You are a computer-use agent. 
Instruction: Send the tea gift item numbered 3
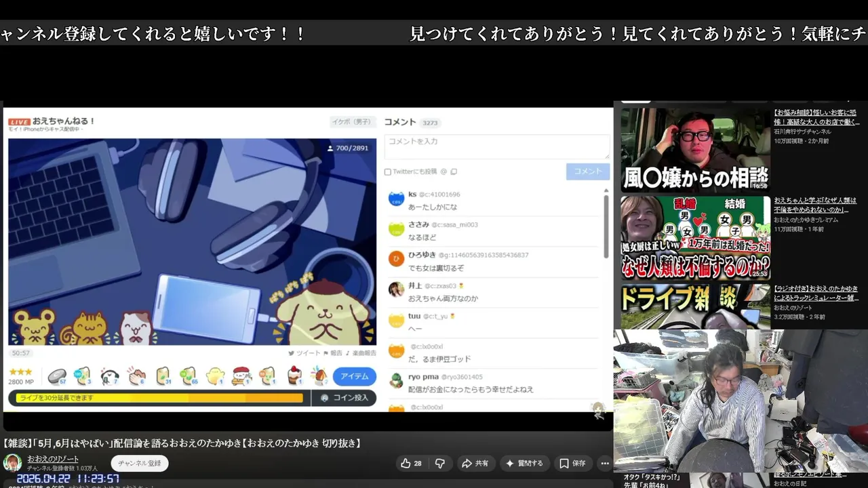tap(83, 376)
